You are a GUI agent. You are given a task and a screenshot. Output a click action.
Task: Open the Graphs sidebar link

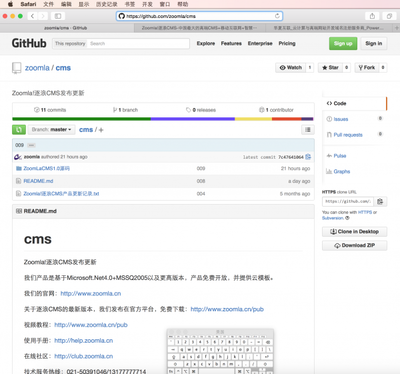(342, 172)
